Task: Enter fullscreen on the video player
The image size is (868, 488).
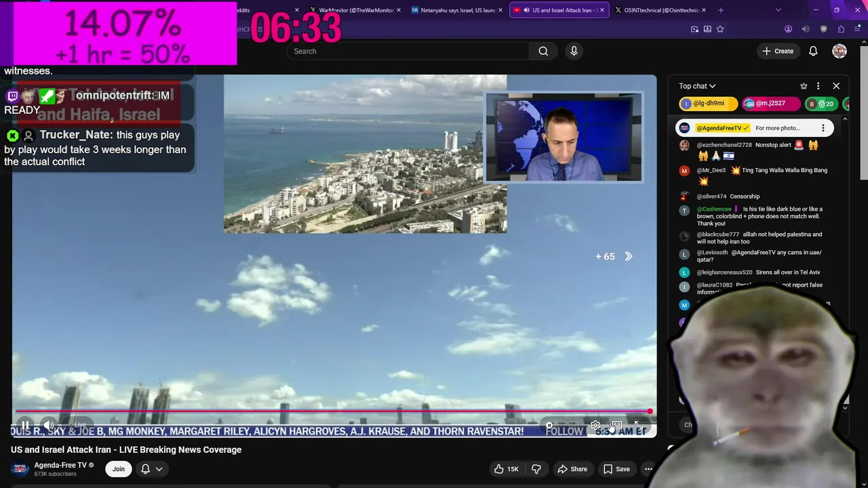Action: coord(638,426)
